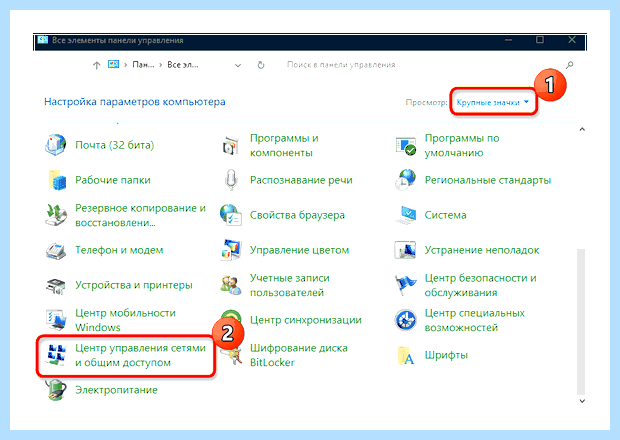Open Программы и компоненты link

coord(284,145)
